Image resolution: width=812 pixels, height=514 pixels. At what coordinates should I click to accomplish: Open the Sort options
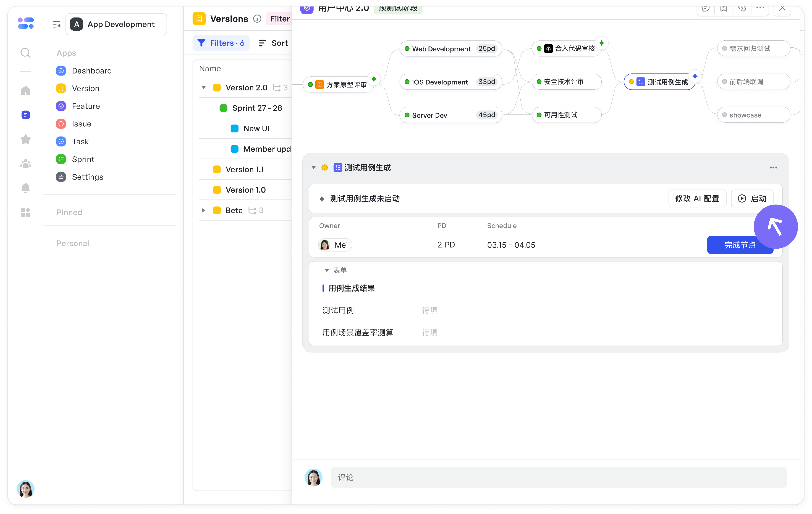click(273, 43)
